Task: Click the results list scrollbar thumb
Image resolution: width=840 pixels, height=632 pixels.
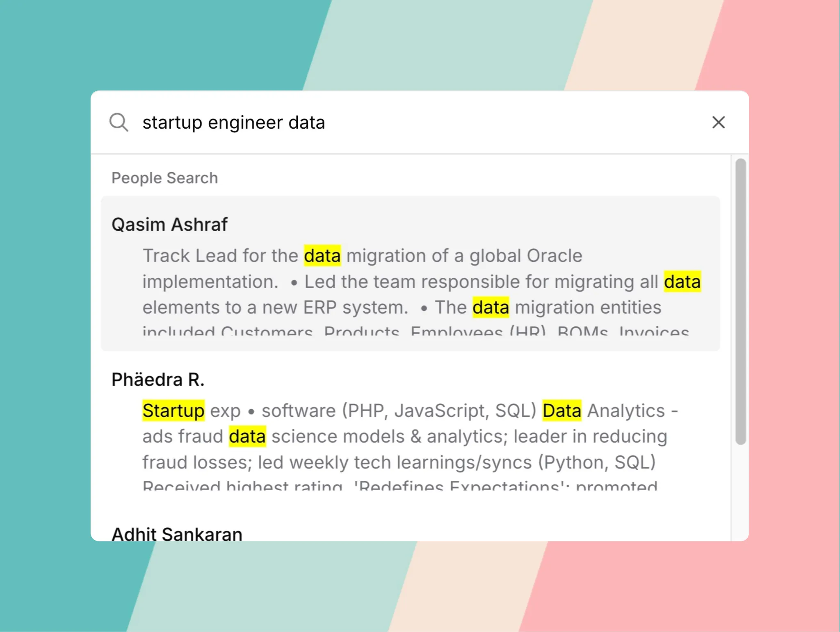Action: (740, 301)
